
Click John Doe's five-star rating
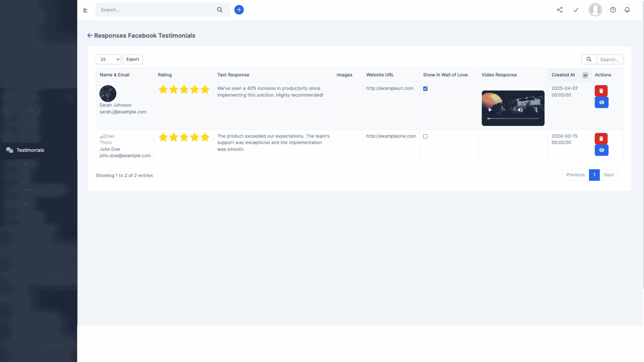(x=184, y=137)
